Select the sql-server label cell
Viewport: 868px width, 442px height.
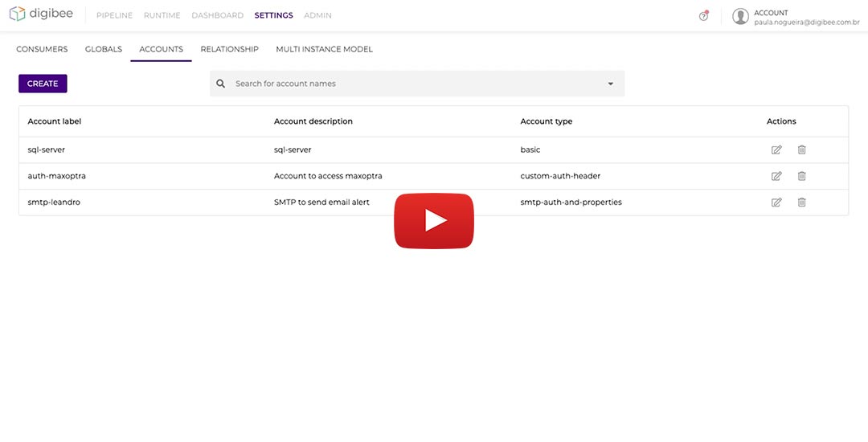47,150
